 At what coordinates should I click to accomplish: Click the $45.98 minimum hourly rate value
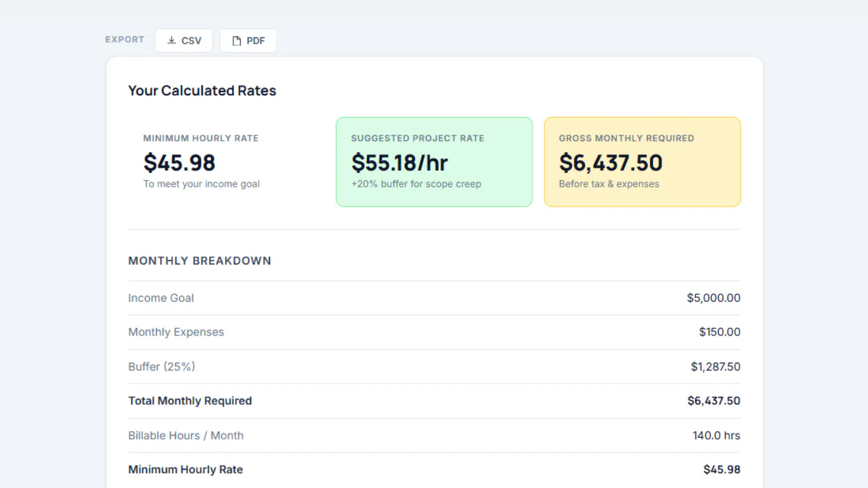pyautogui.click(x=179, y=163)
